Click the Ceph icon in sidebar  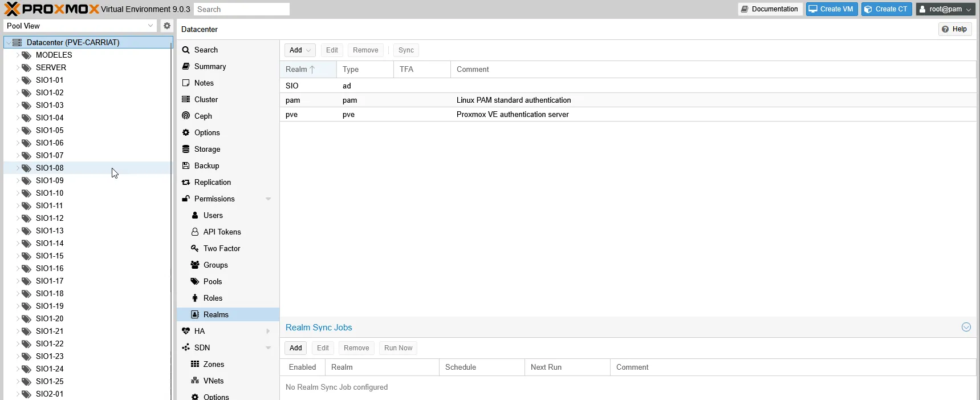click(x=186, y=116)
